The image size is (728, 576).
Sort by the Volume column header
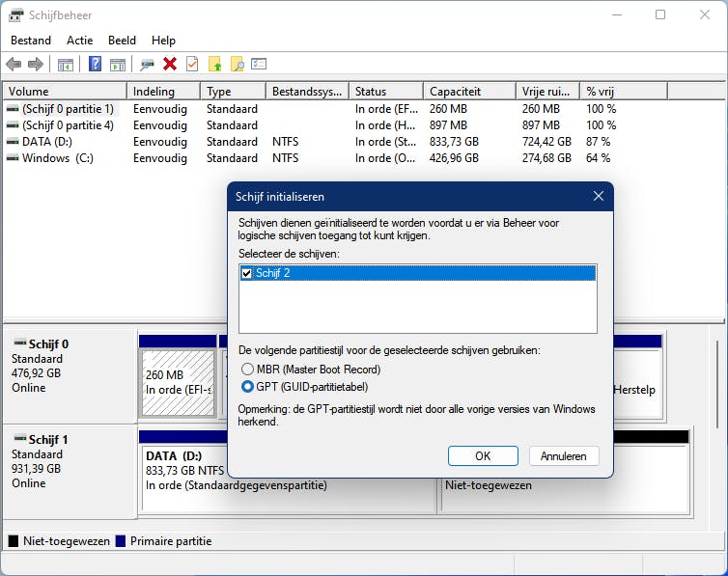[x=65, y=92]
